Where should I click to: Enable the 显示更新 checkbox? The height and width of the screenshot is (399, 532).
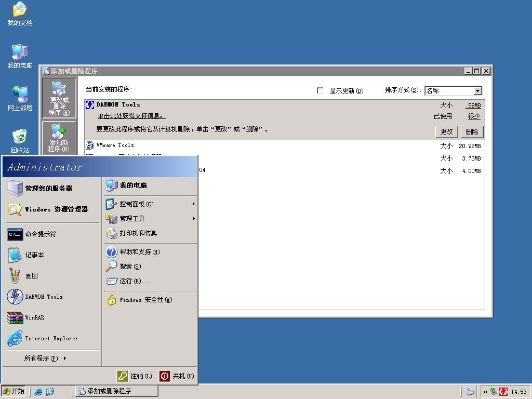(320, 90)
